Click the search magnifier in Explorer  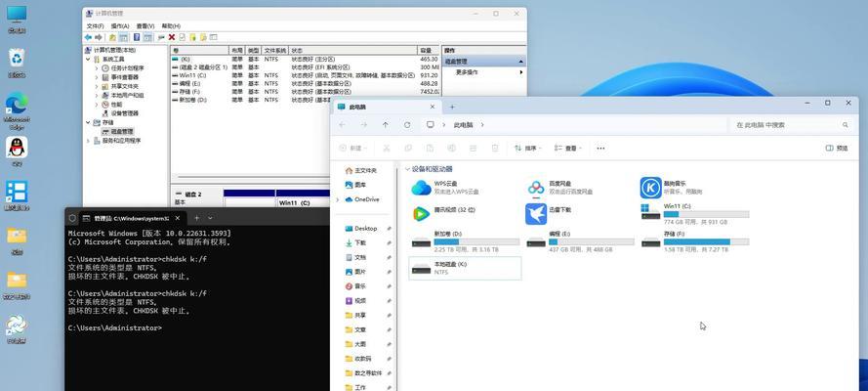[x=846, y=125]
